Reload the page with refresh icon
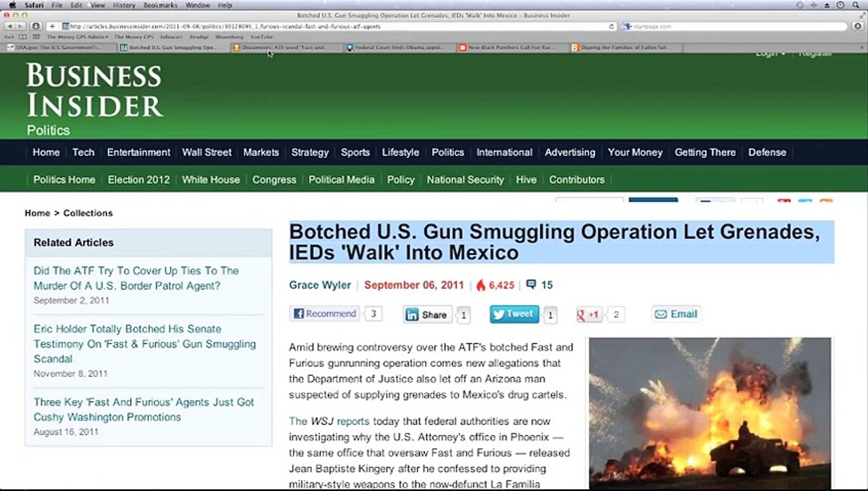This screenshot has height=491, width=868. 612,26
